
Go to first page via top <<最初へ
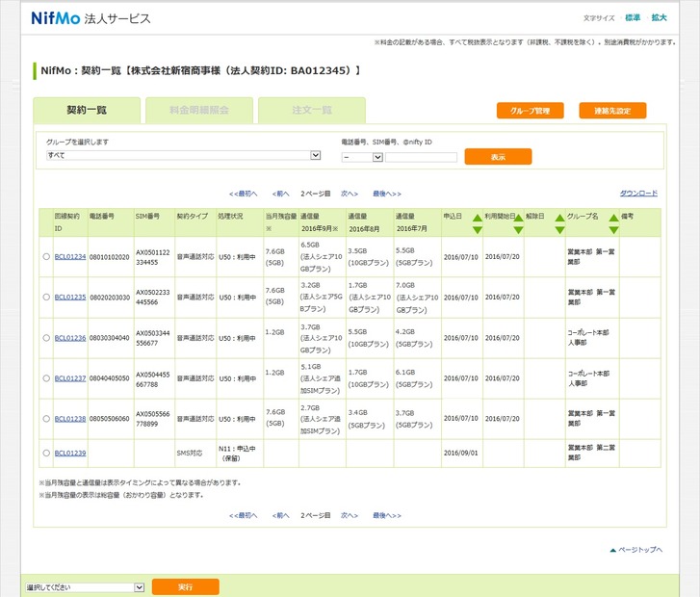pos(244,194)
